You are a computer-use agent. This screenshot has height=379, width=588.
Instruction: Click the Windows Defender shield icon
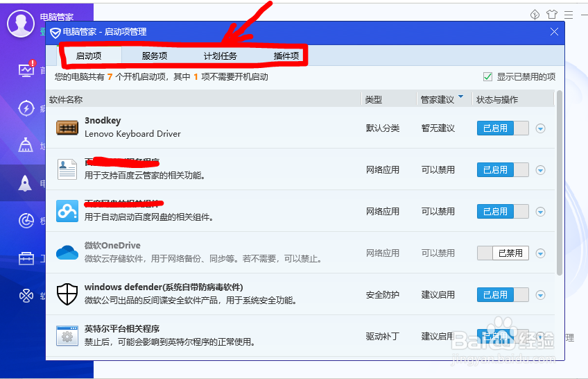coord(67,294)
